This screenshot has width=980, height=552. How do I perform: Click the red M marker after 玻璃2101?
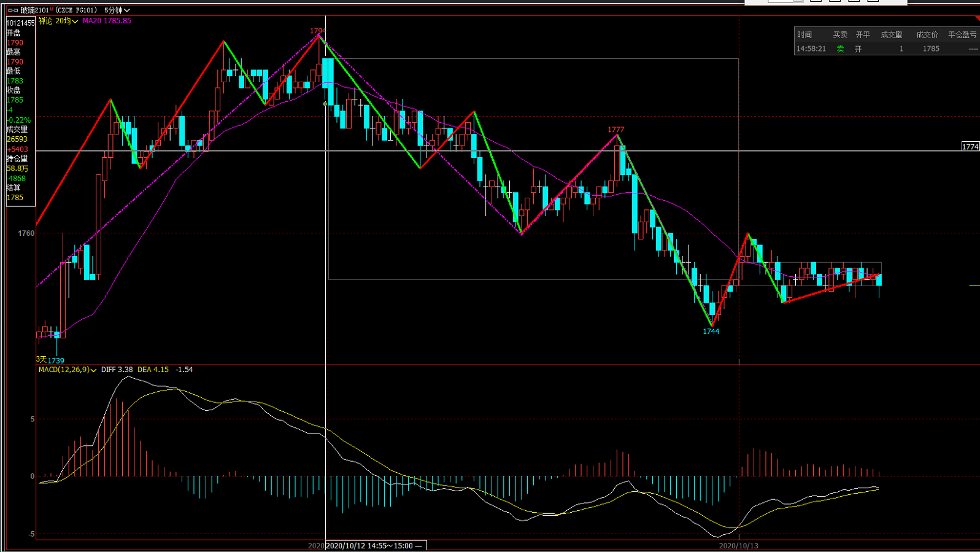pos(52,10)
